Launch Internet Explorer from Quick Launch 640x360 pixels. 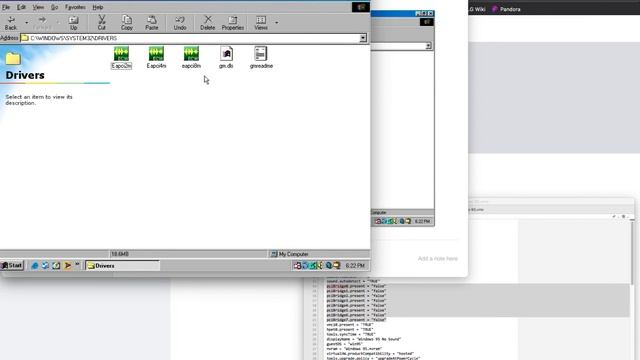(35, 266)
